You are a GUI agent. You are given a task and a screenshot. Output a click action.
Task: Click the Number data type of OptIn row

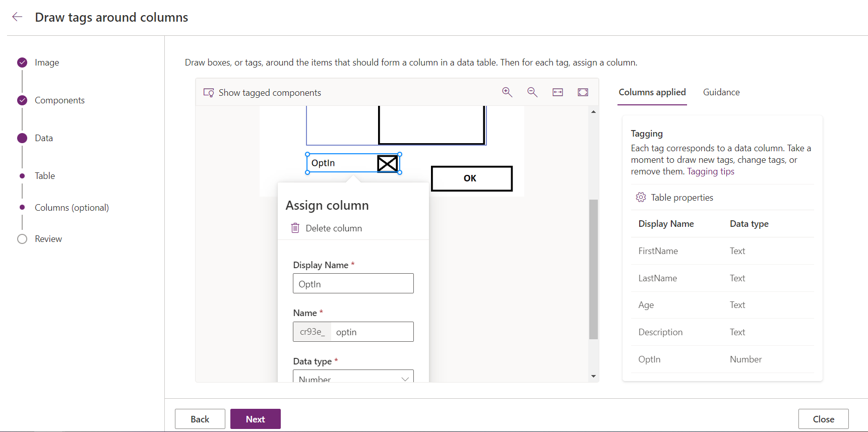(x=746, y=359)
